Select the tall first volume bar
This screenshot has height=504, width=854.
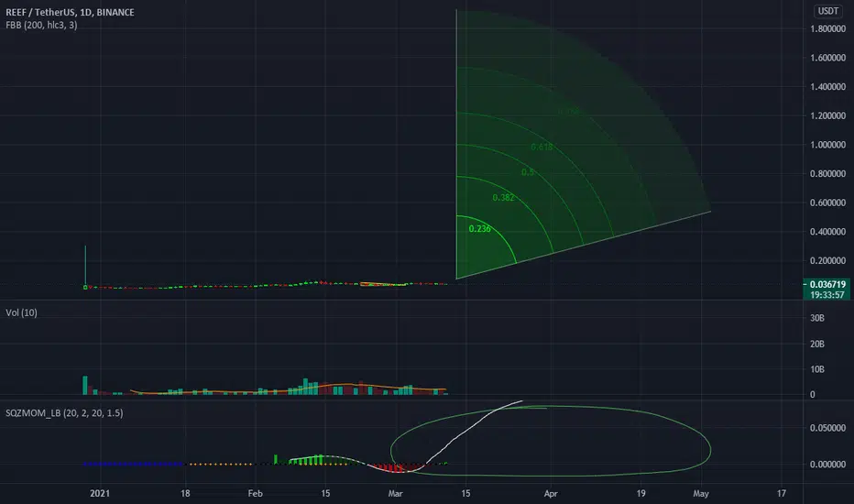tap(85, 385)
